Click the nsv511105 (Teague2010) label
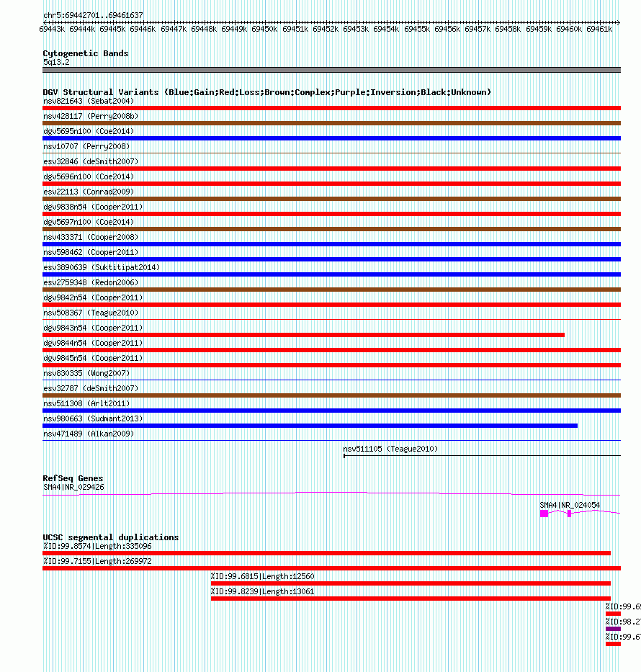This screenshot has width=641, height=672. point(390,449)
